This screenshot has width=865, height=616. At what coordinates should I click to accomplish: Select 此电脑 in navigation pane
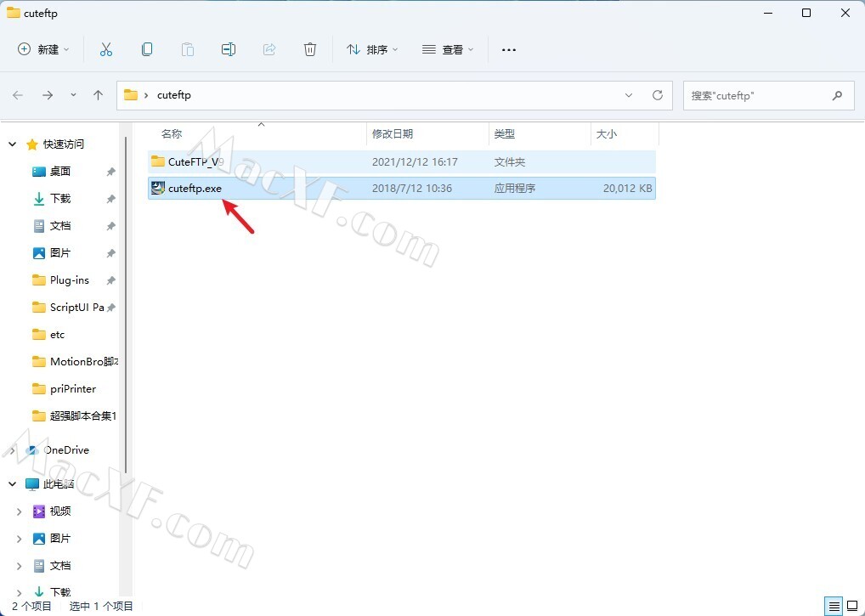59,484
